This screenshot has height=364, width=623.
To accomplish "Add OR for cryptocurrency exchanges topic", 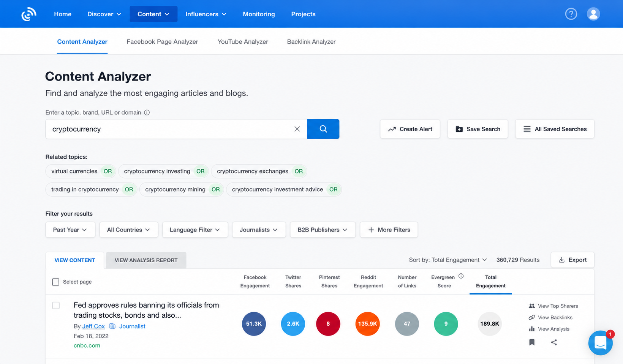I will (299, 171).
